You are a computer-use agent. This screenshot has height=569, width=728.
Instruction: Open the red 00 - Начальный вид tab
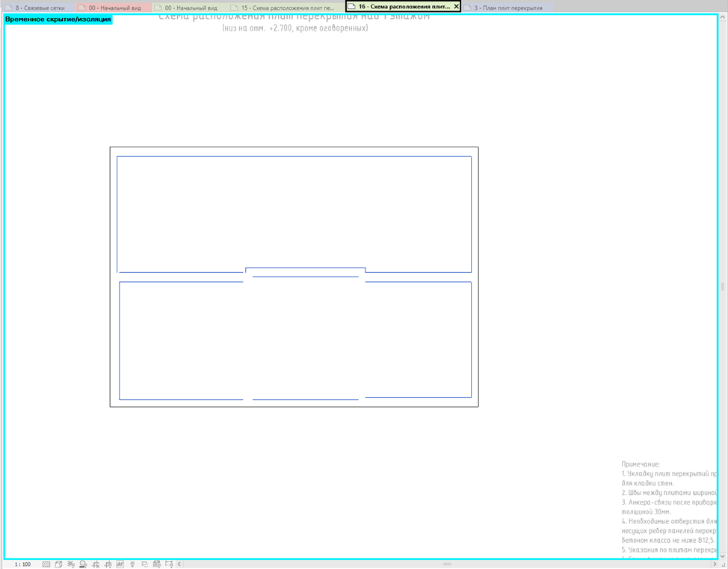click(x=114, y=7)
